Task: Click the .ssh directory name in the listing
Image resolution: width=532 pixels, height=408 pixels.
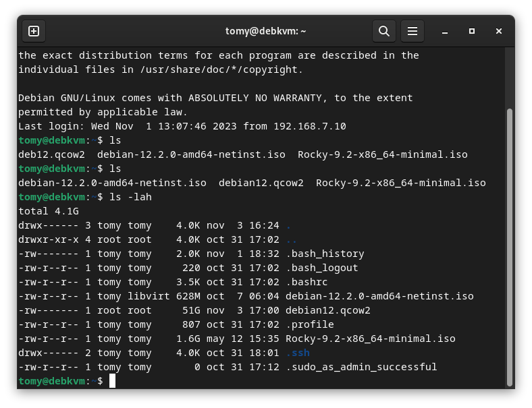Action: (297, 353)
